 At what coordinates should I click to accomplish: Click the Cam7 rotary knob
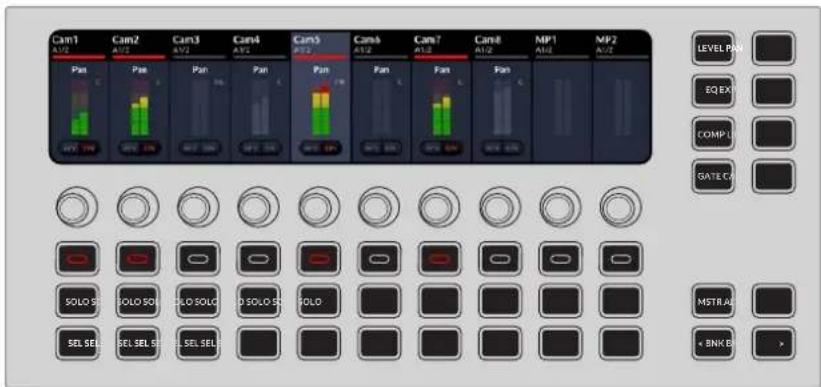point(439,207)
